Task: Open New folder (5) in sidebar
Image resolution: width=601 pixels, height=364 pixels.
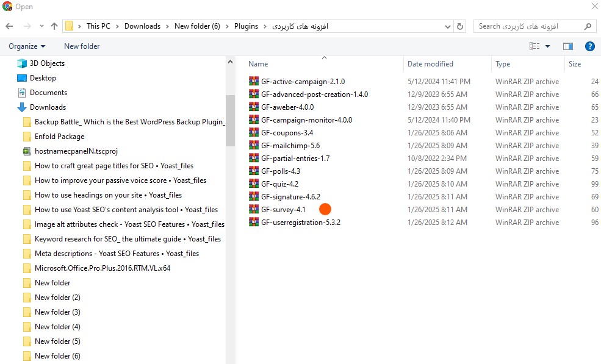Action: click(57, 341)
